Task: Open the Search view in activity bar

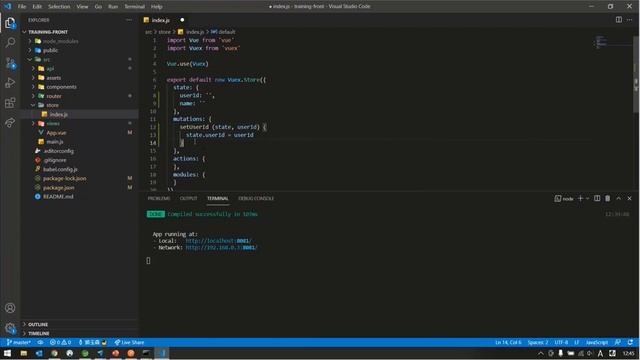Action: click(x=10, y=42)
